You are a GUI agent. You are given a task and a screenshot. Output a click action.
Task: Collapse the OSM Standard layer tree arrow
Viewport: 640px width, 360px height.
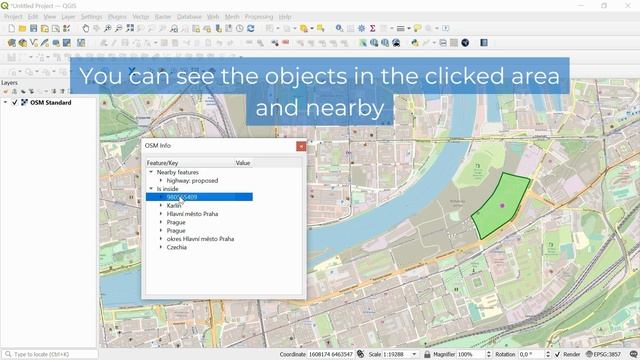click(x=6, y=102)
